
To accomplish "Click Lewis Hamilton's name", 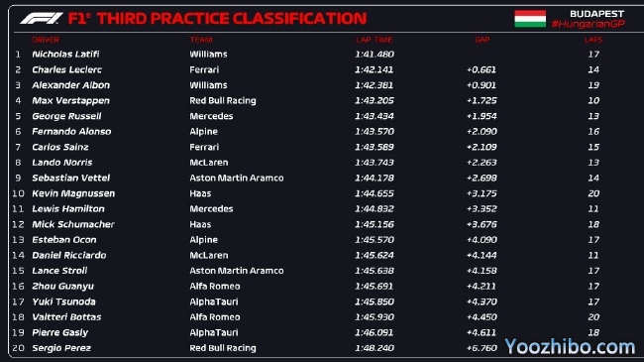I will click(x=68, y=209).
